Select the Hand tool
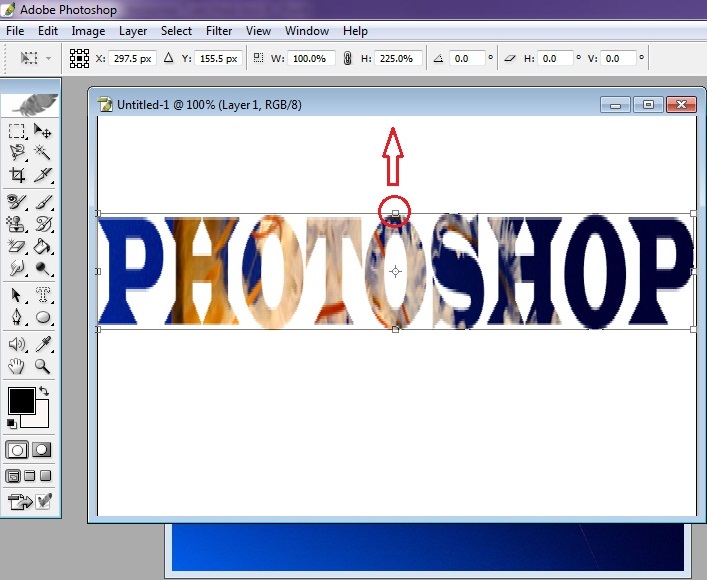 coord(17,366)
